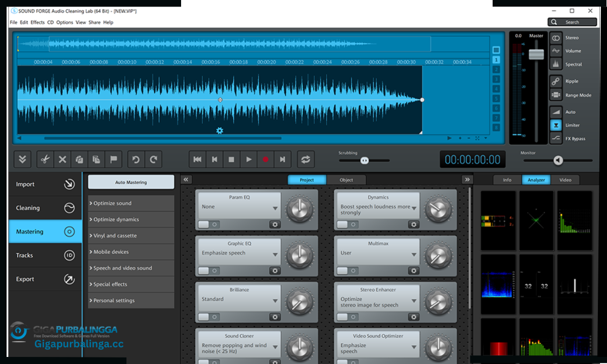607x364 pixels.
Task: Open the Stereo mode icon
Action: click(x=556, y=38)
